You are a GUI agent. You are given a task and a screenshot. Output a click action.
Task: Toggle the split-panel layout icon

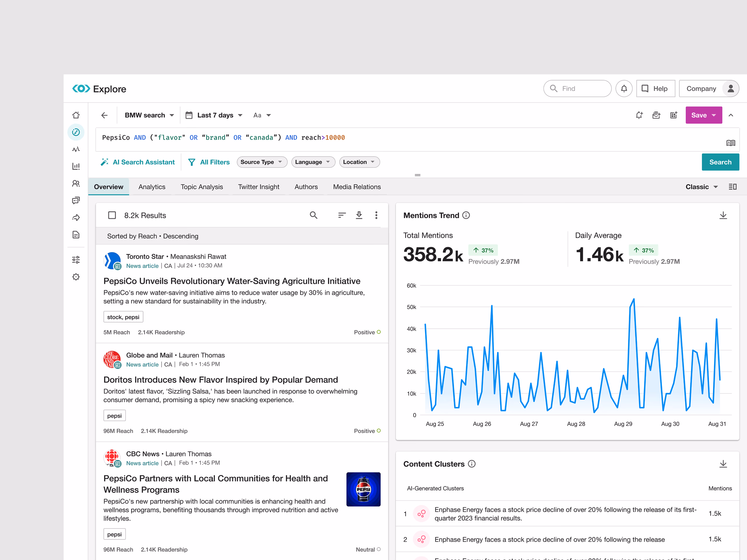click(732, 187)
